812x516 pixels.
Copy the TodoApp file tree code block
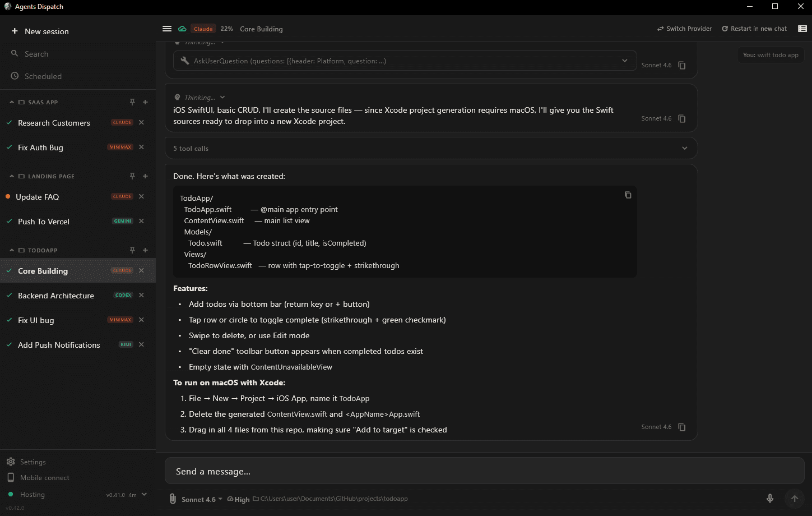click(628, 195)
